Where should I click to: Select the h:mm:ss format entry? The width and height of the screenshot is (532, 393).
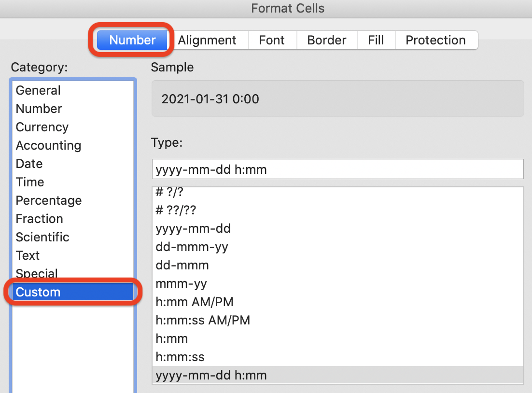(180, 357)
